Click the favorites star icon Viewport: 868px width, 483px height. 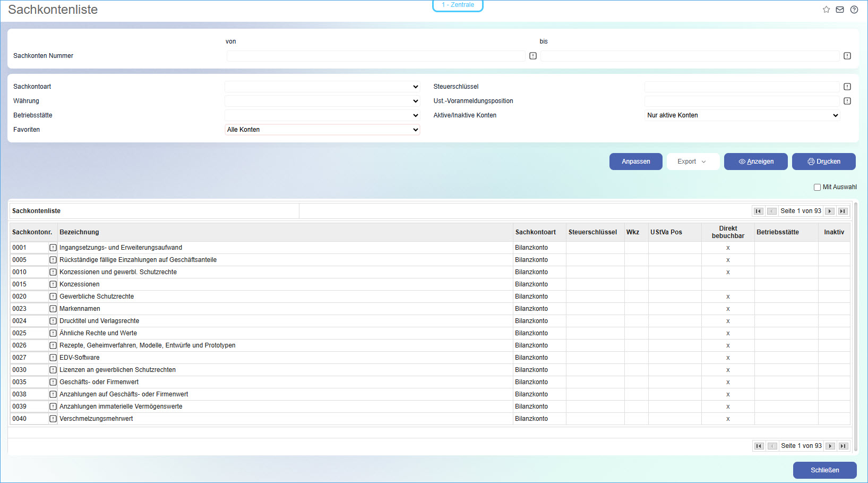(826, 10)
